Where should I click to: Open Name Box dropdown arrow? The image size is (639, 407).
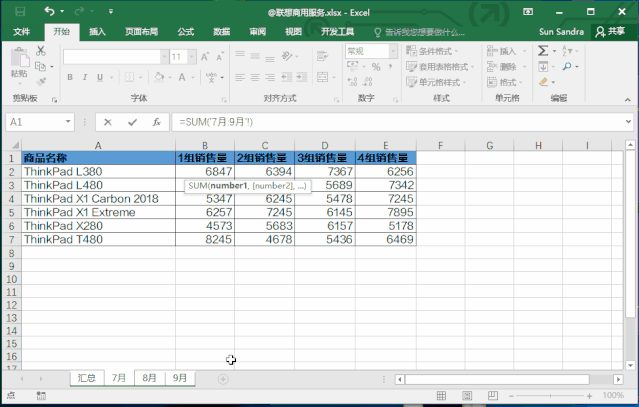pyautogui.click(x=68, y=122)
